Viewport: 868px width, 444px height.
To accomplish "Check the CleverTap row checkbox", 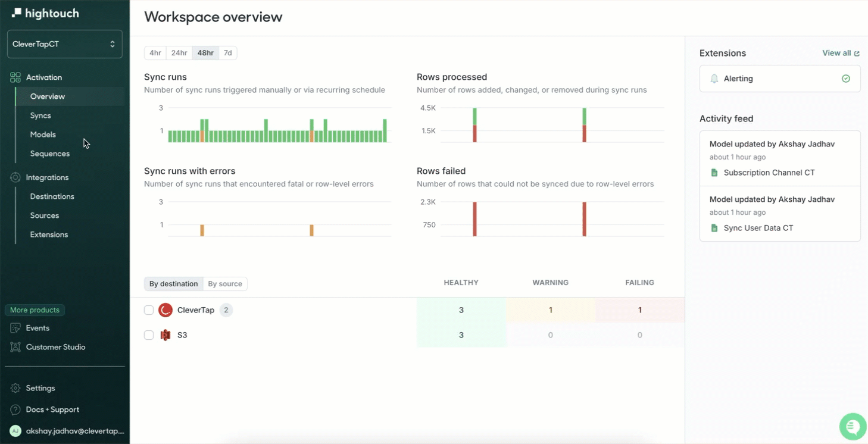I will click(x=149, y=310).
